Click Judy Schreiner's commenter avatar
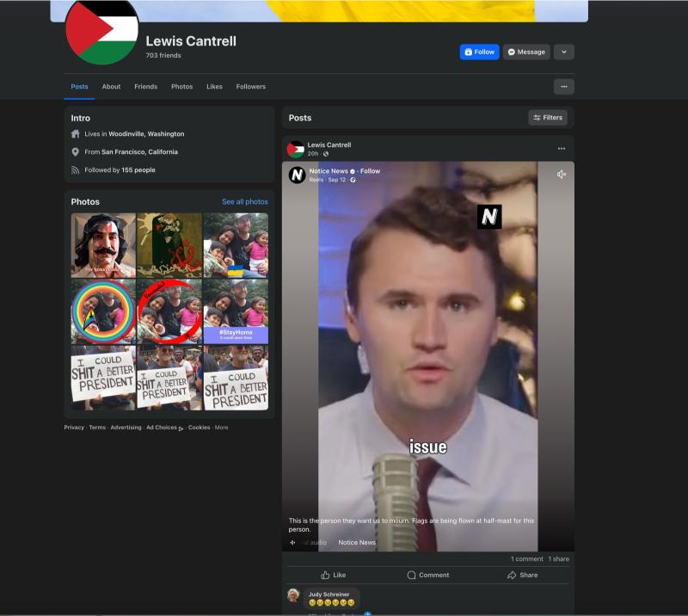688x616 pixels. pyautogui.click(x=293, y=595)
